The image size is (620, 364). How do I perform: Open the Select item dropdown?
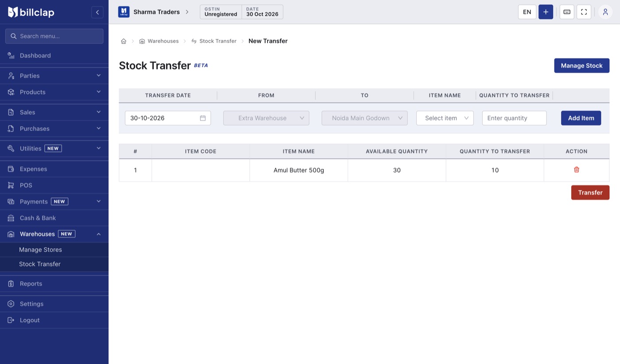tap(445, 118)
